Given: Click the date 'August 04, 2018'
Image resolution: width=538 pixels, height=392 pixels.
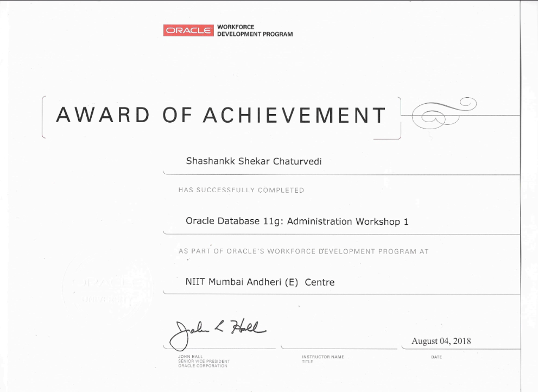Looking at the screenshot, I should point(441,341).
